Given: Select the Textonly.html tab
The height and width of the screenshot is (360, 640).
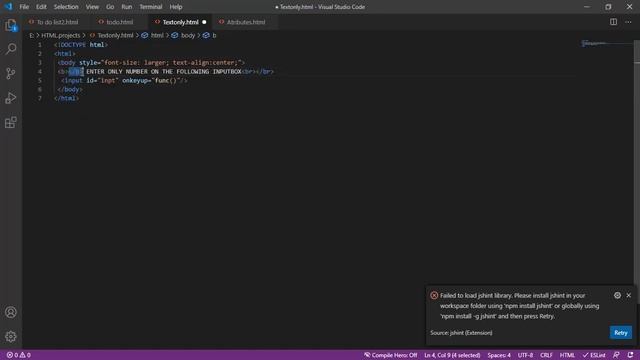Looking at the screenshot, I should (x=180, y=22).
